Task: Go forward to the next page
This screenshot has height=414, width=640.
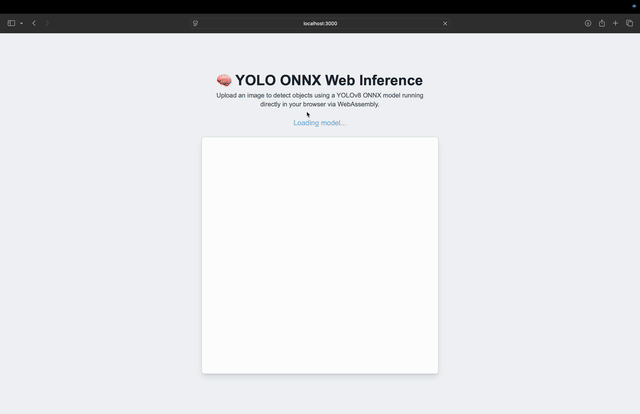Action: tap(47, 23)
